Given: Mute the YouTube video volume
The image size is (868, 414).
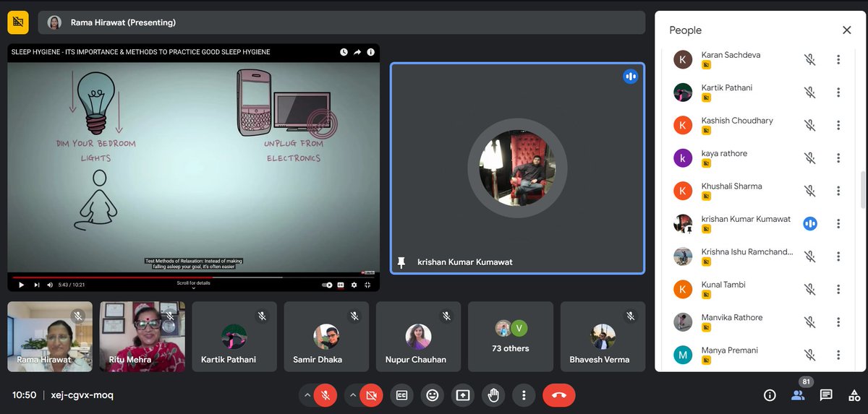Looking at the screenshot, I should (x=51, y=285).
